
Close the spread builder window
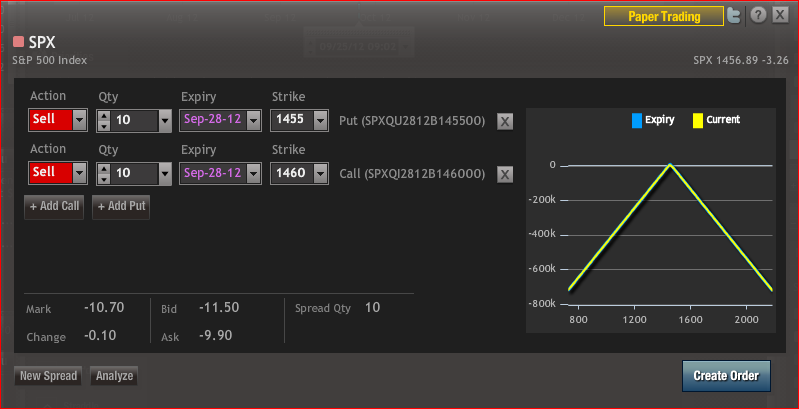click(x=781, y=16)
